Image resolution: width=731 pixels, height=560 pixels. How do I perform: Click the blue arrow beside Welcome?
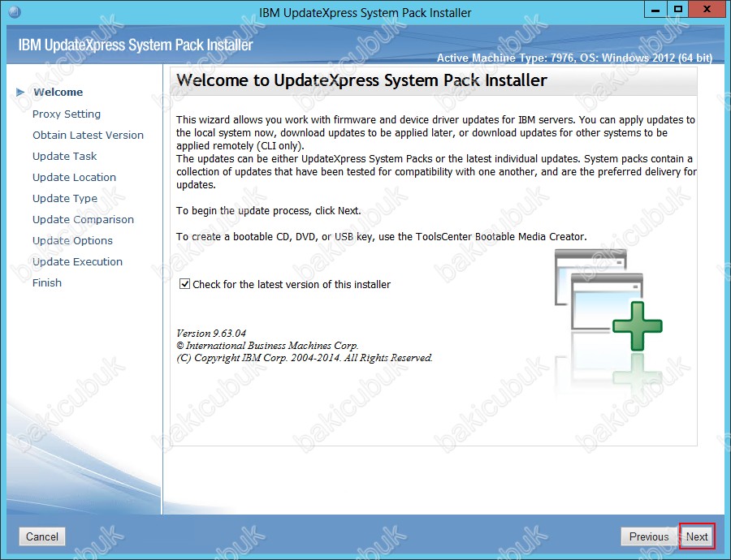tap(20, 93)
